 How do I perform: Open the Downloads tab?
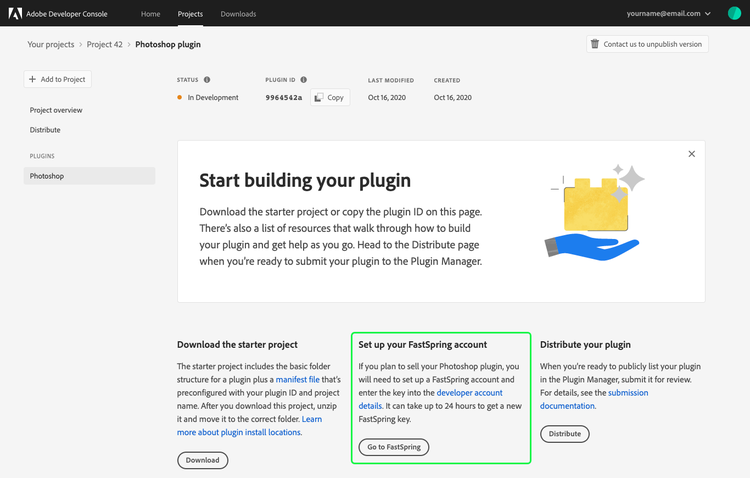tap(238, 14)
